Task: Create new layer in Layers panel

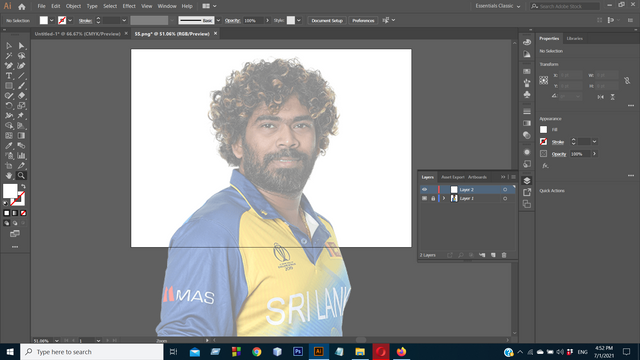Action: point(493,255)
